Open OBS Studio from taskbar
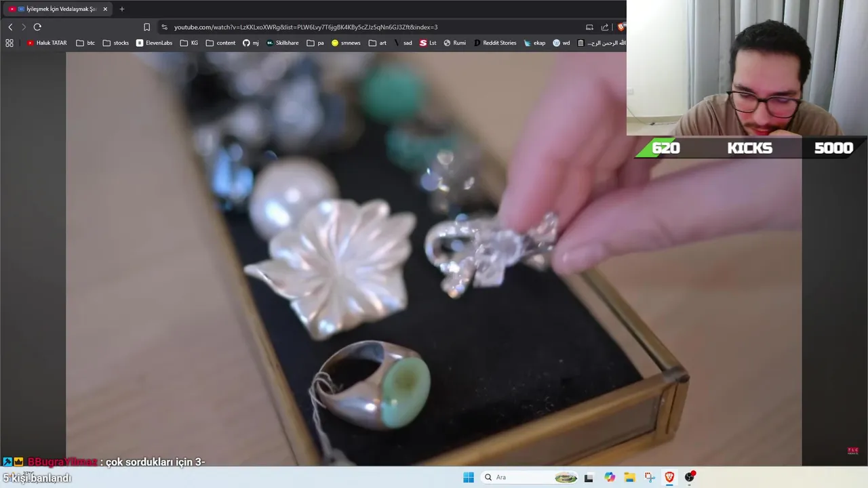This screenshot has width=868, height=488. pyautogui.click(x=690, y=477)
